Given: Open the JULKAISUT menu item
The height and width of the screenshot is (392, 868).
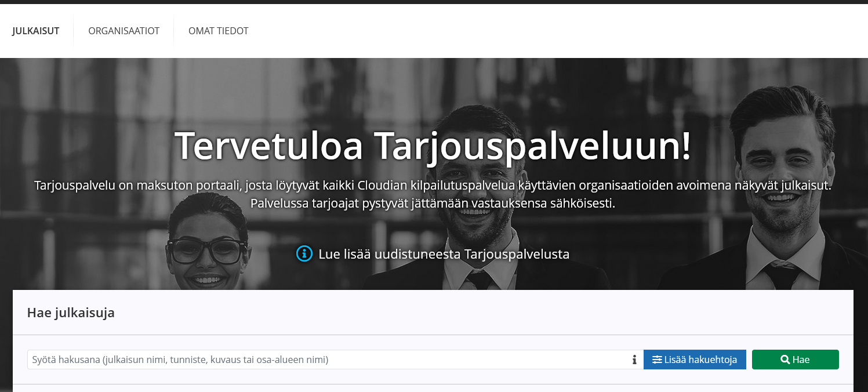Looking at the screenshot, I should pos(36,31).
